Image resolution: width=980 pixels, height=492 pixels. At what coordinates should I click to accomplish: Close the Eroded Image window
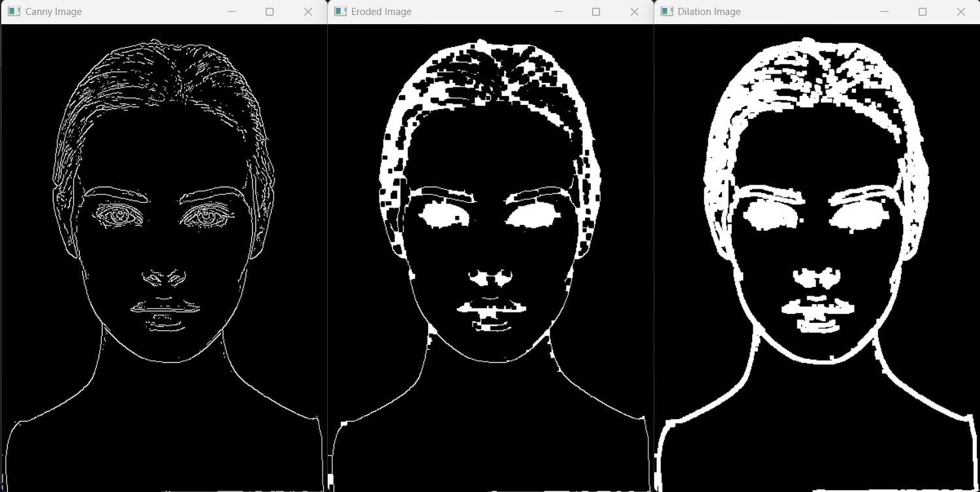pos(635,12)
